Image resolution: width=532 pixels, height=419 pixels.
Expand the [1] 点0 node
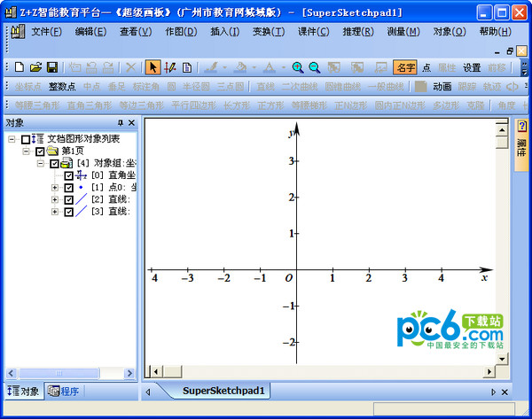click(x=55, y=188)
